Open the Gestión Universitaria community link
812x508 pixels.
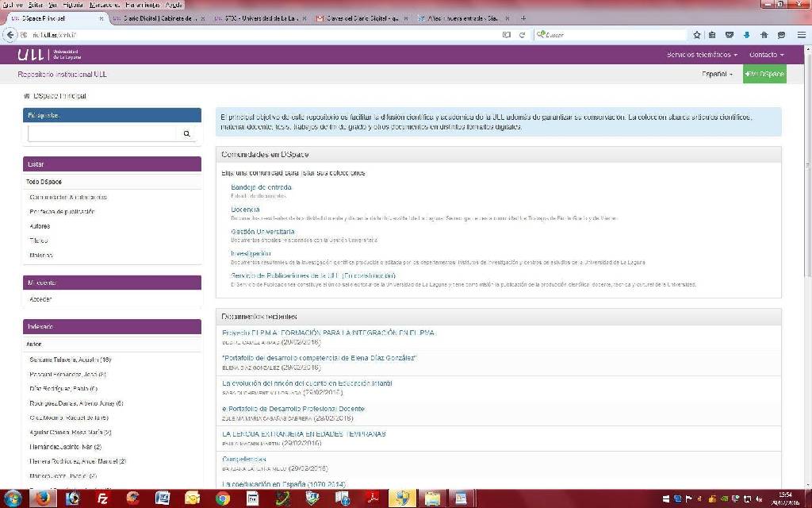pyautogui.click(x=262, y=232)
